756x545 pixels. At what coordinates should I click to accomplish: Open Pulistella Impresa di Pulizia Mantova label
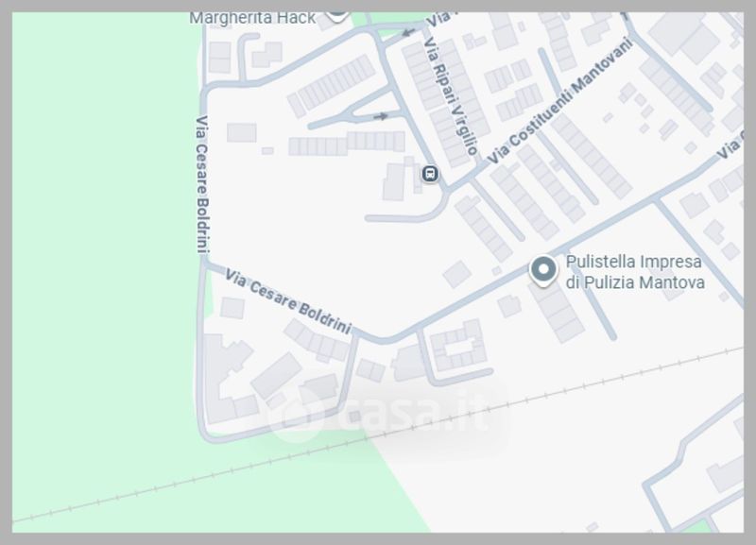635,272
